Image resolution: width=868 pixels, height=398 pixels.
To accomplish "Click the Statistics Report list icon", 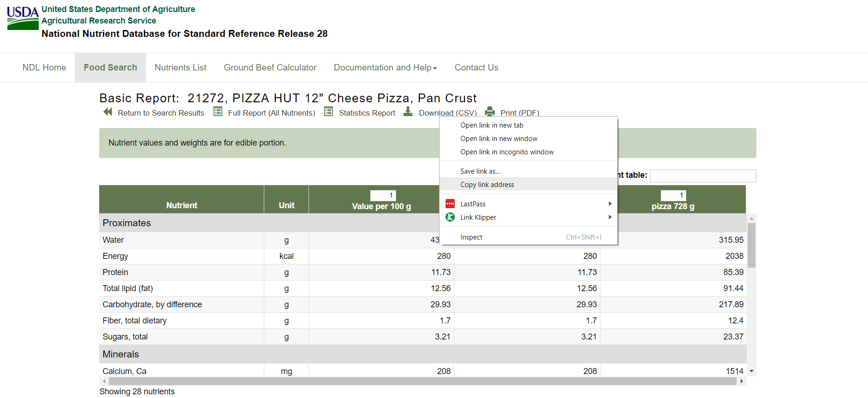I will click(x=328, y=111).
